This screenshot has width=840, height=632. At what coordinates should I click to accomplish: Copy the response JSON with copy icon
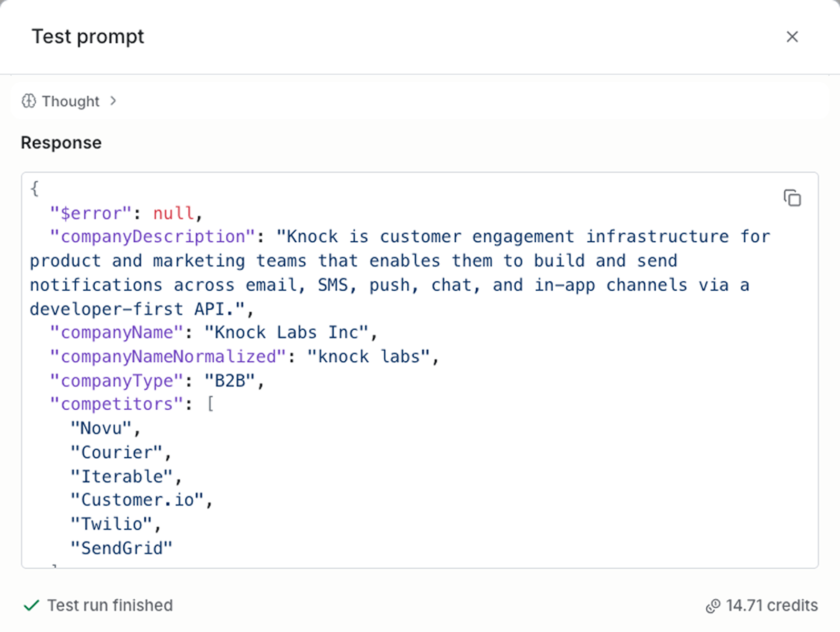[x=792, y=198]
